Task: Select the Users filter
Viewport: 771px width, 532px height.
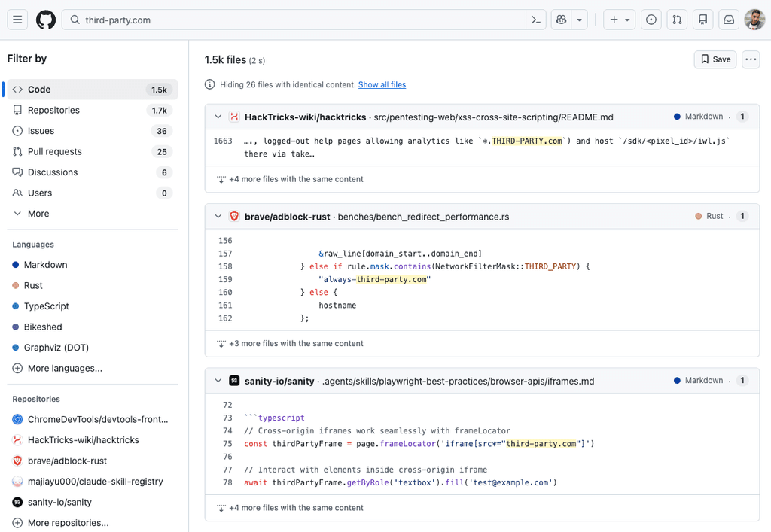Action: tap(93, 193)
